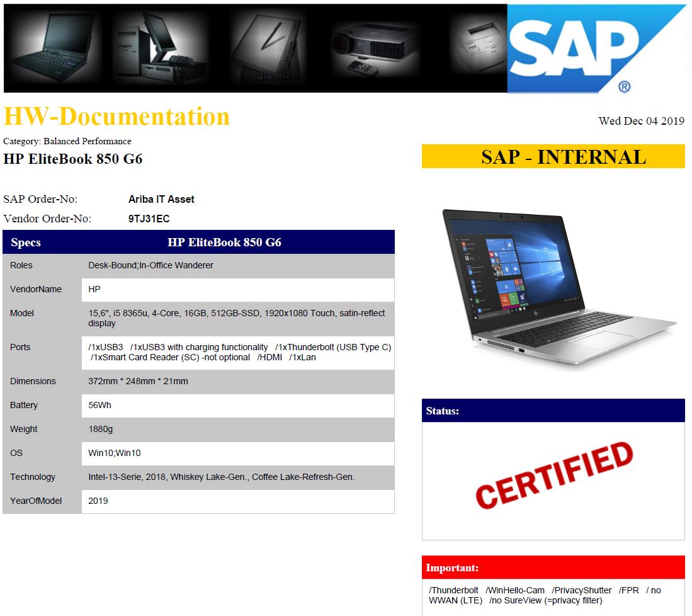
Task: Click the SAP - INTERNAL yellow banner
Action: coord(553,156)
